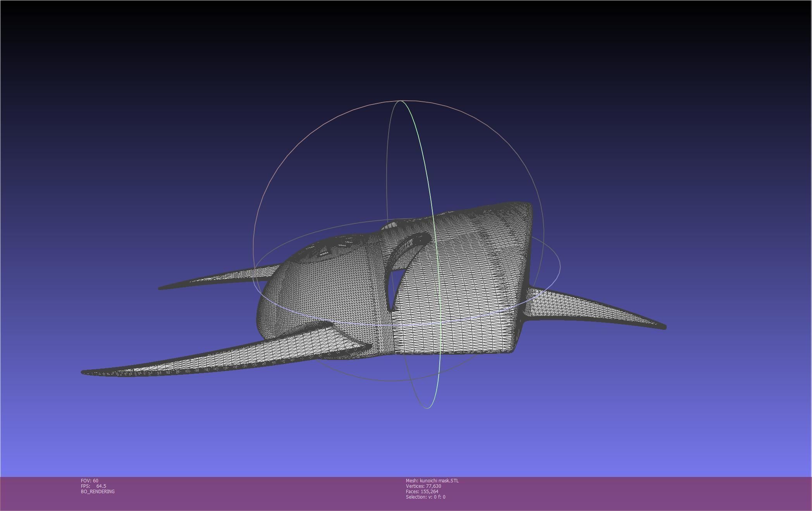The image size is (812, 511).
Task: Click the right spike tip of the mesh
Action: tap(663, 327)
